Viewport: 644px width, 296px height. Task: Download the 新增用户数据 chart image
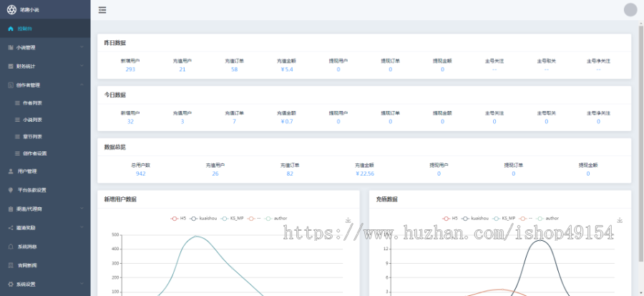pos(348,220)
